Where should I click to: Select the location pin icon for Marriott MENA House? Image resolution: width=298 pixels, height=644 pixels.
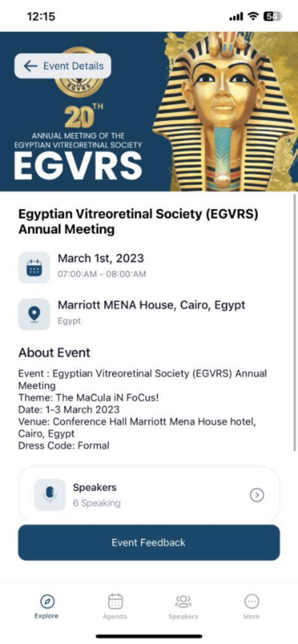pyautogui.click(x=34, y=313)
